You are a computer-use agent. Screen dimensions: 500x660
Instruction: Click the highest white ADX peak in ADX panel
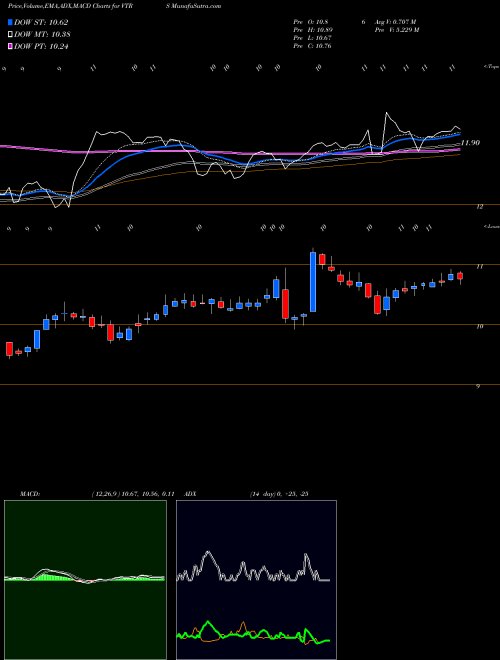[208, 552]
